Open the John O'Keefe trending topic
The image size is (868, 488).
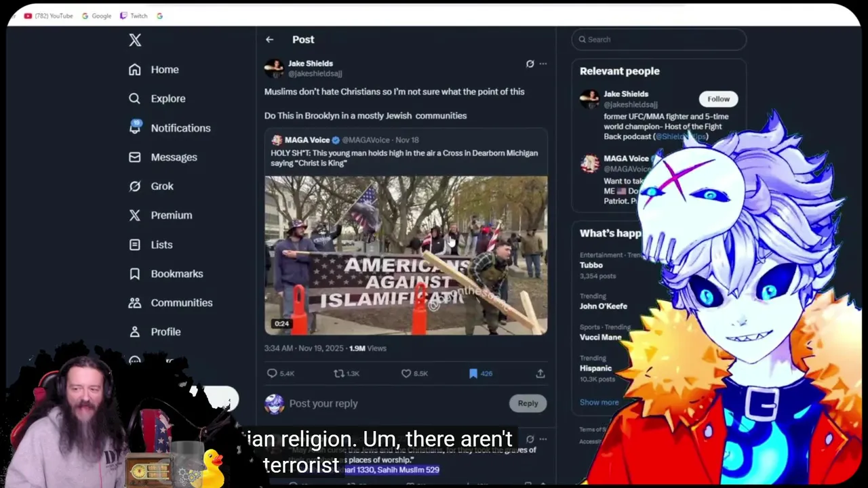tap(604, 306)
